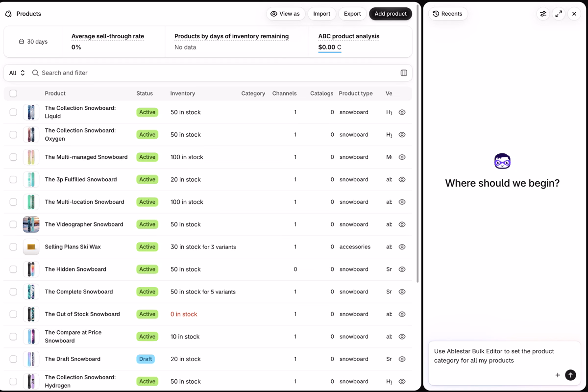Check Selling Plans Ski Wax row
Viewport: 588px width, 392px height.
pos(13,247)
